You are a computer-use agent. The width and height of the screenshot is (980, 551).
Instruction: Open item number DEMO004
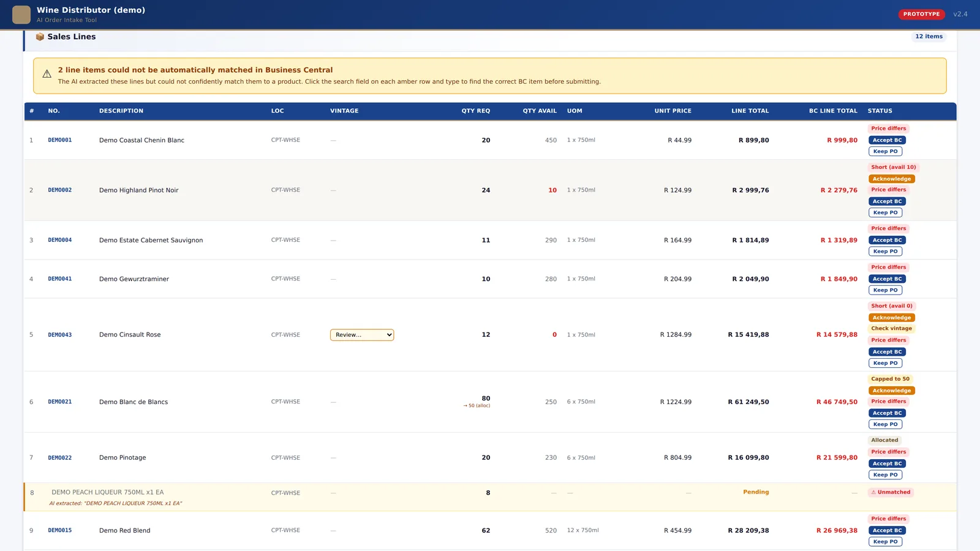60,240
